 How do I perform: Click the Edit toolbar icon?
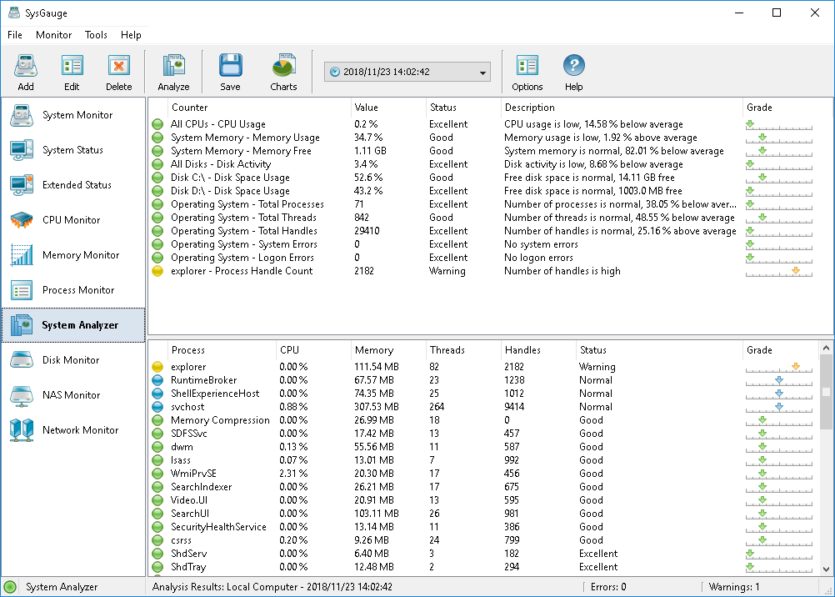point(72,67)
